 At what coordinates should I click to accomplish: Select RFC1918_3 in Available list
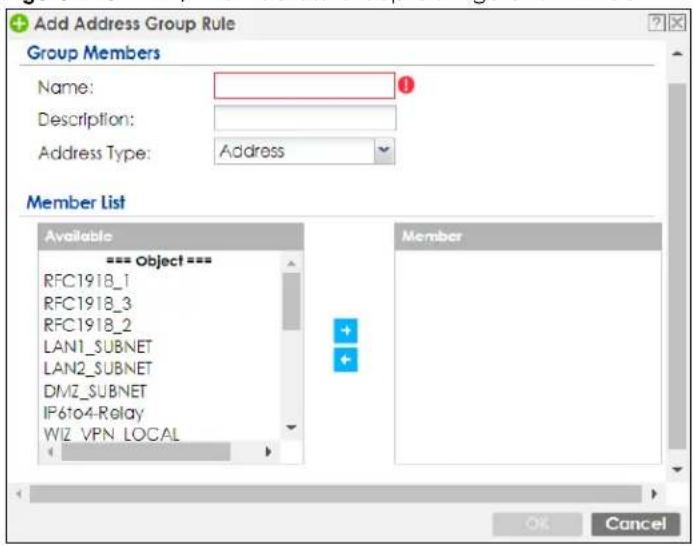87,303
